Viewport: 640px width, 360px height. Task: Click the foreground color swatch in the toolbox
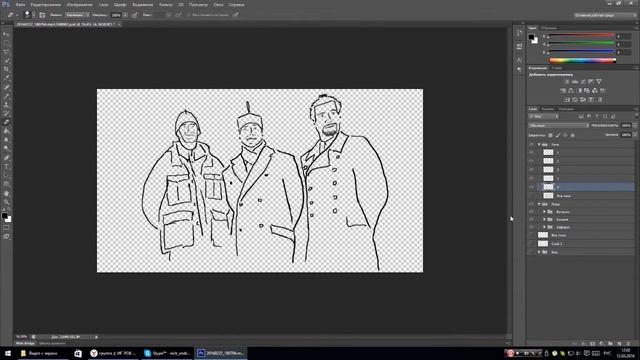click(x=4, y=216)
